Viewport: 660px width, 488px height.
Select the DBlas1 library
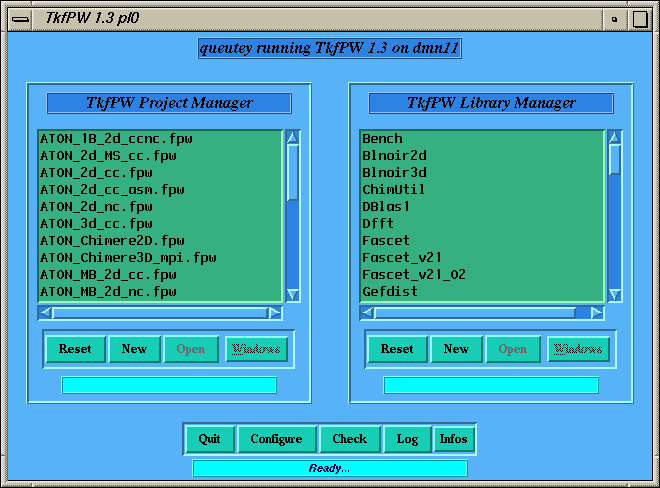click(x=482, y=207)
